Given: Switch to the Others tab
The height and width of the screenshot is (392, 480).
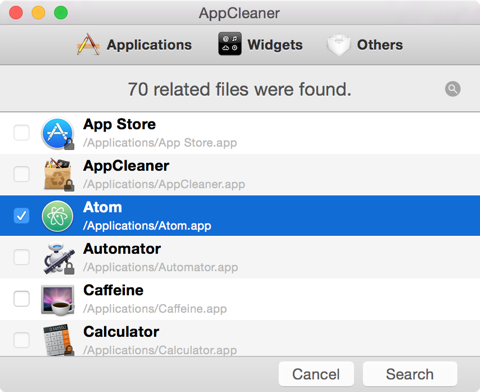Looking at the screenshot, I should [365, 45].
